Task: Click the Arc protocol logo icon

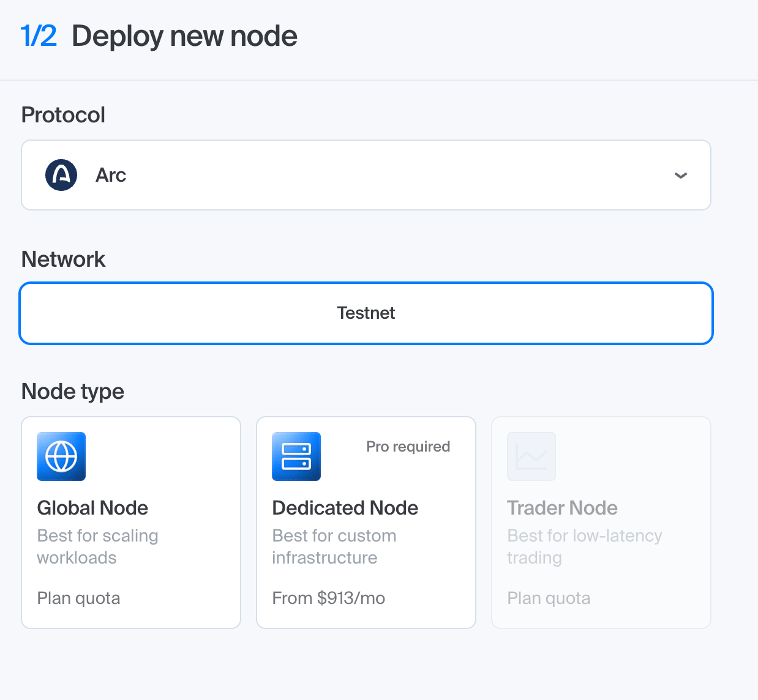Action: point(61,175)
